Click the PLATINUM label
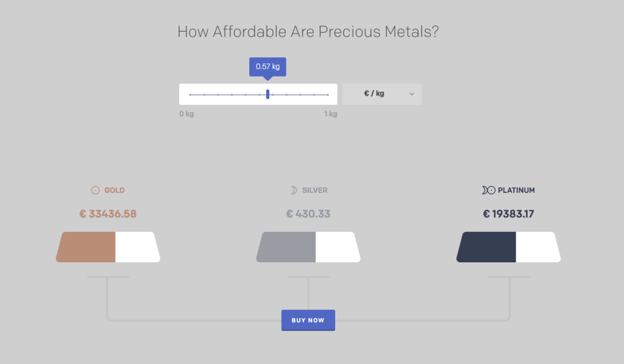 [516, 191]
